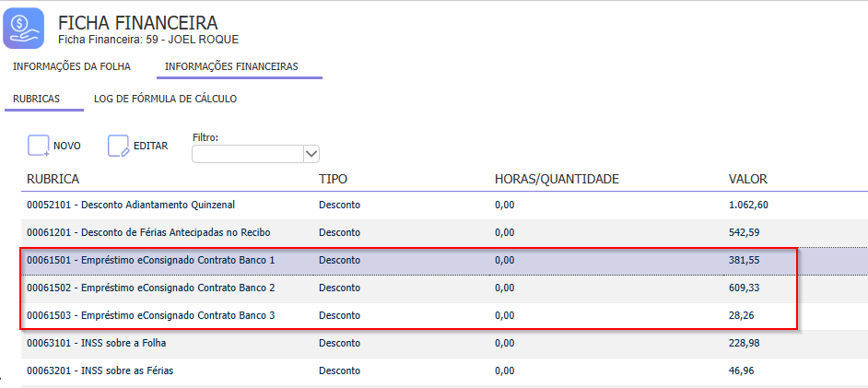Select Empréstimo eConsignado Contrato Banco 1 row
This screenshot has width=868, height=388.
[444, 261]
